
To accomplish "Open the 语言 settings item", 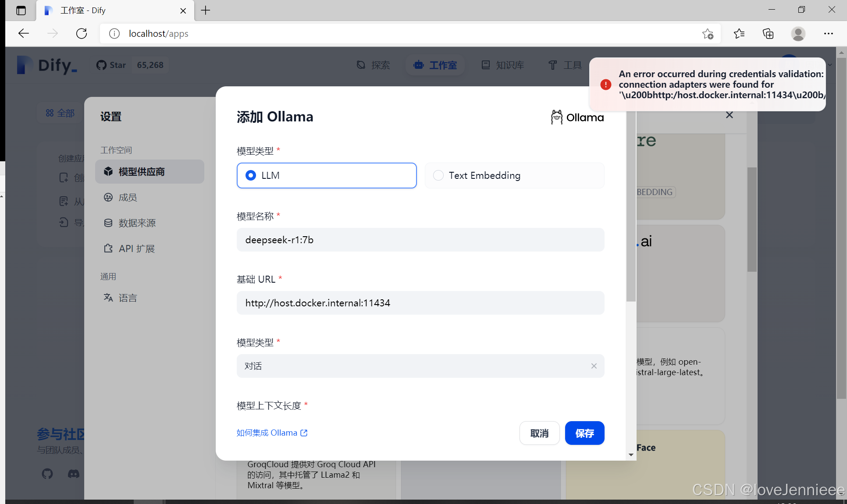I will (x=127, y=298).
